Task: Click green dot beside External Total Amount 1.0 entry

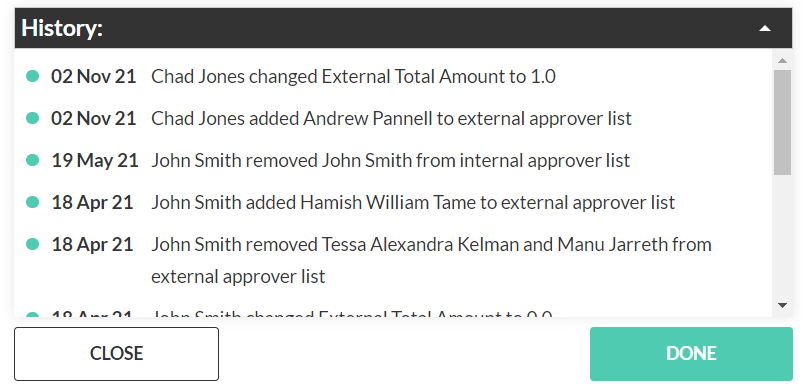Action: point(33,76)
